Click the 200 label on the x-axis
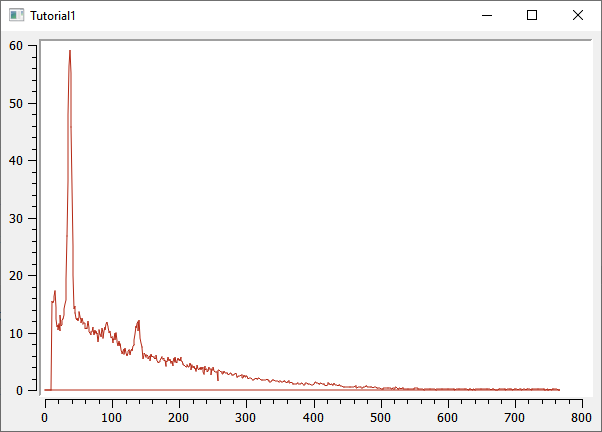Image resolution: width=602 pixels, height=432 pixels. (x=178, y=417)
